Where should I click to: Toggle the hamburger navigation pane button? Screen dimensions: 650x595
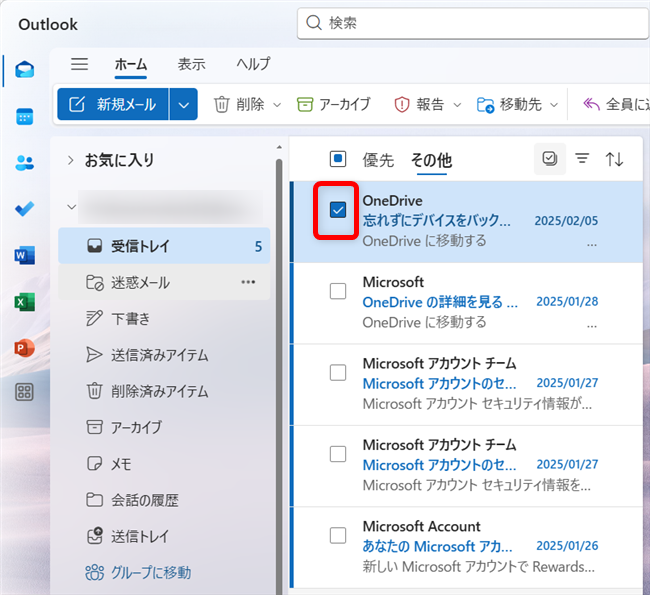point(80,64)
